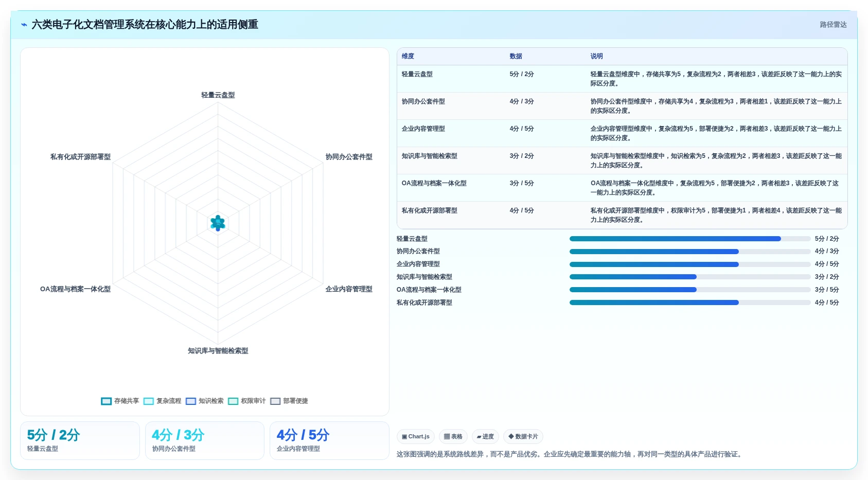Screen dimensions: 868x480
Task: Click the data cluster at radar chart center
Action: coord(218,223)
